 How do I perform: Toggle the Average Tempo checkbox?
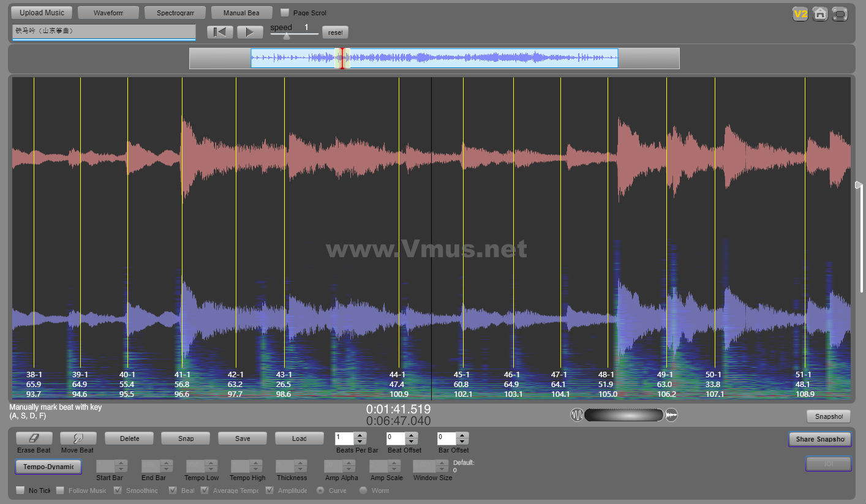(x=205, y=490)
